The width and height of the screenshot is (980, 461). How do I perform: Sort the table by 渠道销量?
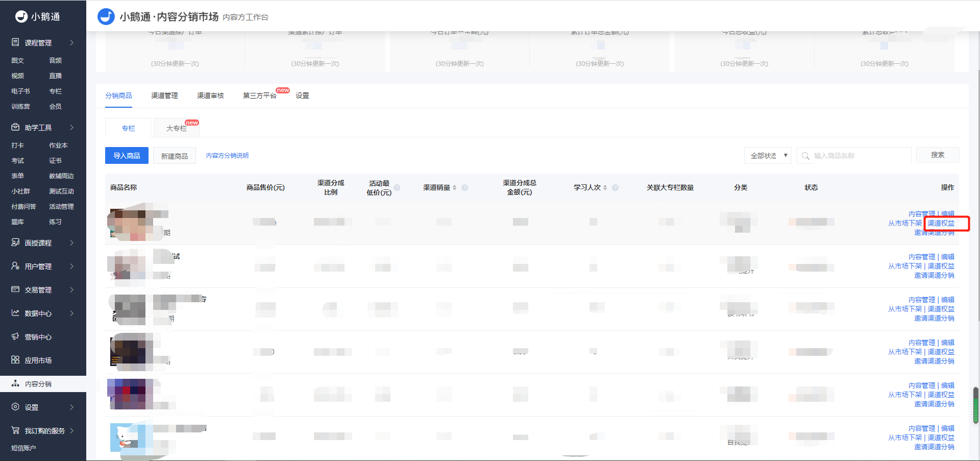[x=454, y=188]
